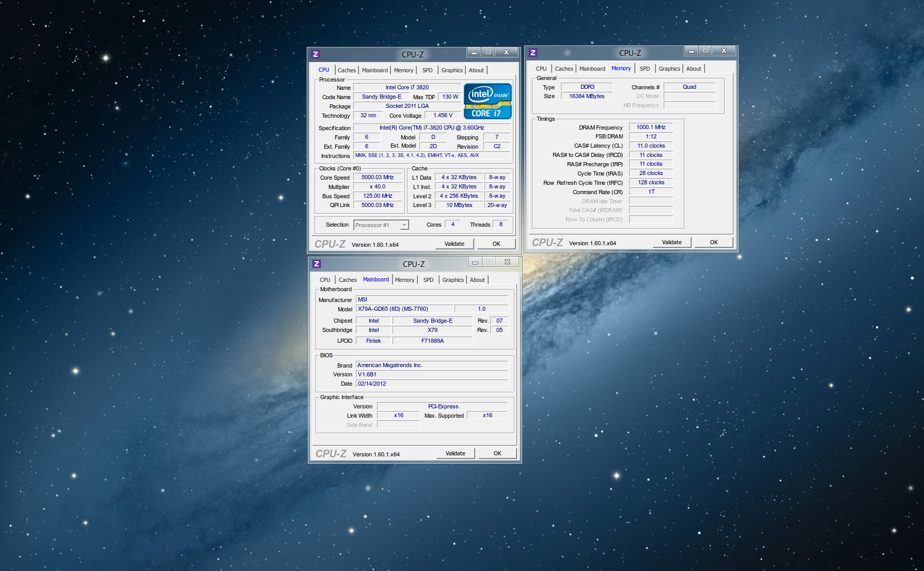Viewport: 924px width, 571px height.
Task: Click the Multiplier value 'x 40.0'
Action: click(x=378, y=186)
